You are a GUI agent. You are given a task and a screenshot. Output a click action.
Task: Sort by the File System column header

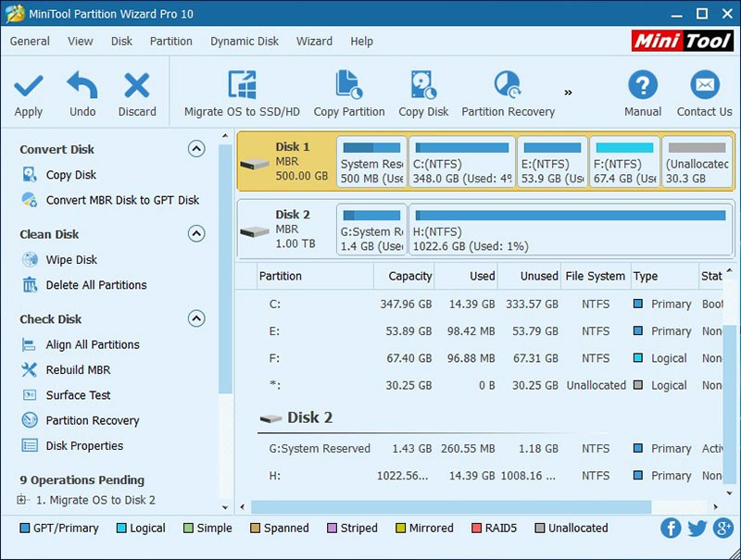[596, 276]
